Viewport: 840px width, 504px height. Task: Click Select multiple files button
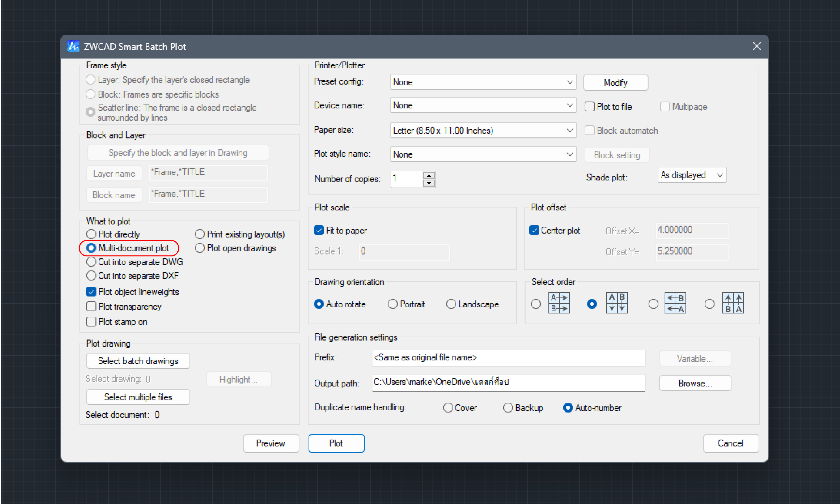[x=138, y=397]
